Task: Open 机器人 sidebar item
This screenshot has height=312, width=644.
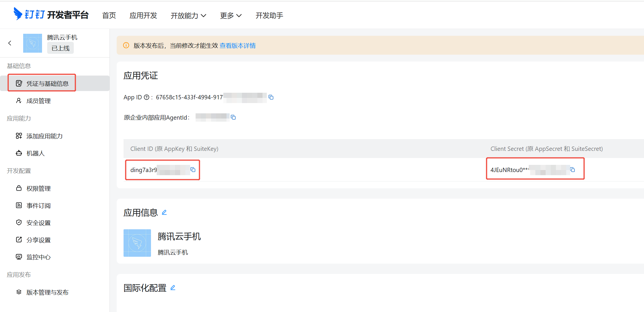Action: pyautogui.click(x=35, y=153)
